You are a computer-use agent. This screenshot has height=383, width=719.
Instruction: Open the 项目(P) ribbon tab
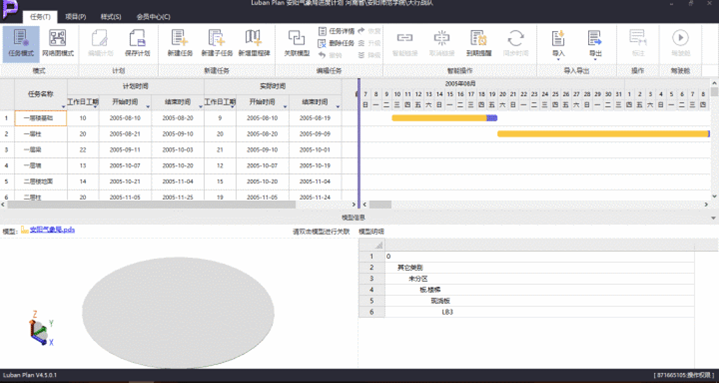76,17
